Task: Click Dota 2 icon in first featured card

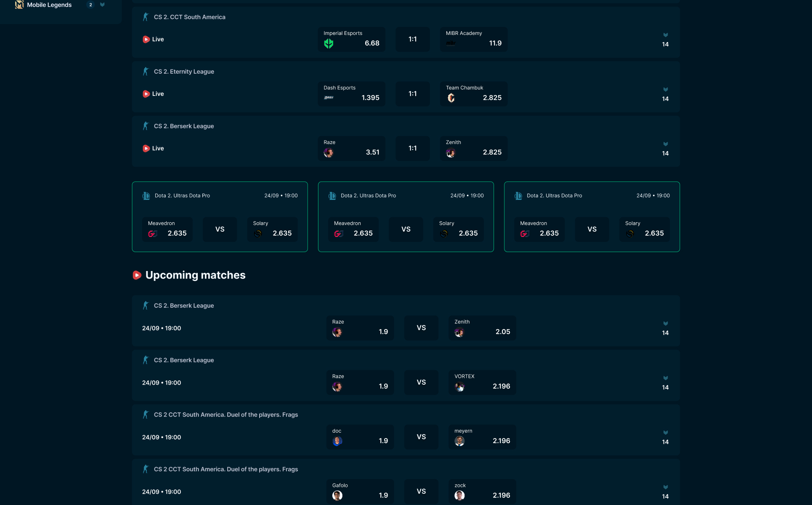Action: coord(146,196)
